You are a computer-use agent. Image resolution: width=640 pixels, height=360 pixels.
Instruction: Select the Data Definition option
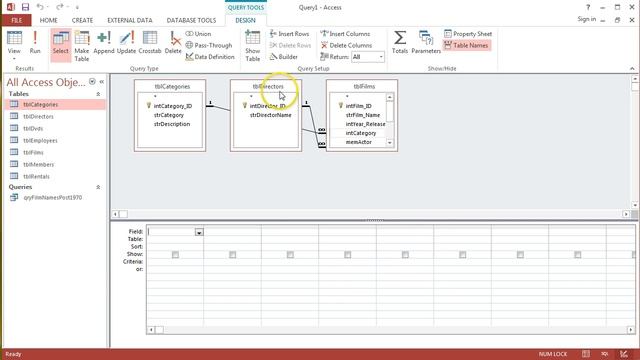click(x=210, y=57)
